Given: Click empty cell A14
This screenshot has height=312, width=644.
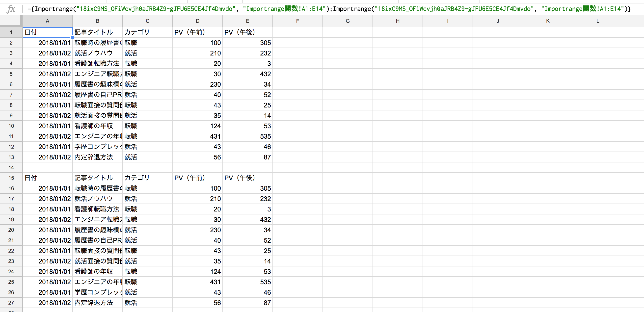Looking at the screenshot, I should (x=48, y=167).
